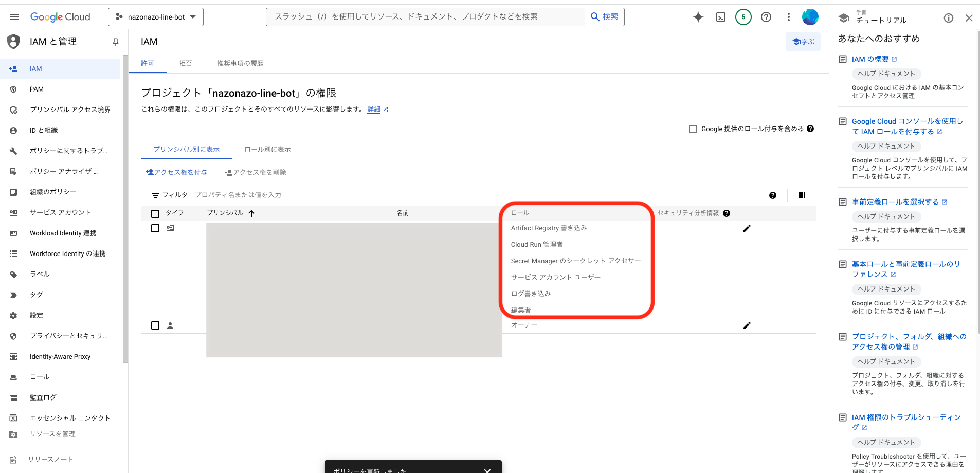The width and height of the screenshot is (980, 473).
Task: Open the navigation hamburger menu
Action: click(x=14, y=16)
